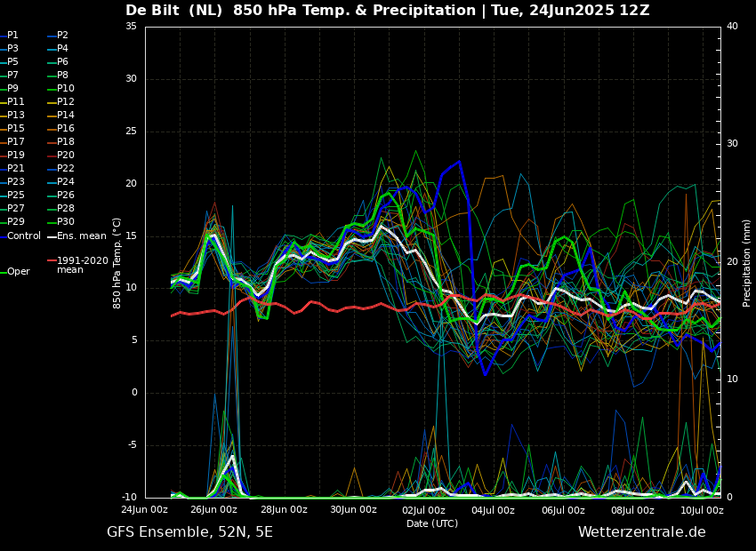Click the 850 hPa Temp. axis label
This screenshot has width=756, height=551.
click(x=117, y=263)
